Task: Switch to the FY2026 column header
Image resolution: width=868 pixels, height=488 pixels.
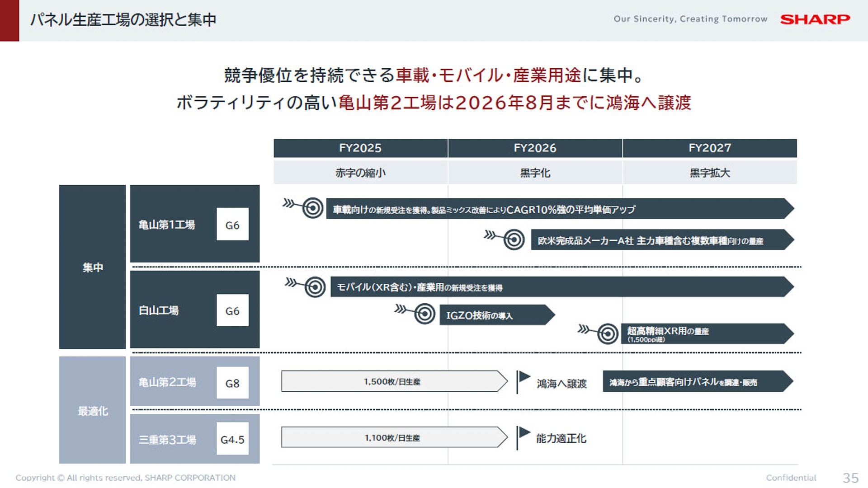Action: coord(534,148)
